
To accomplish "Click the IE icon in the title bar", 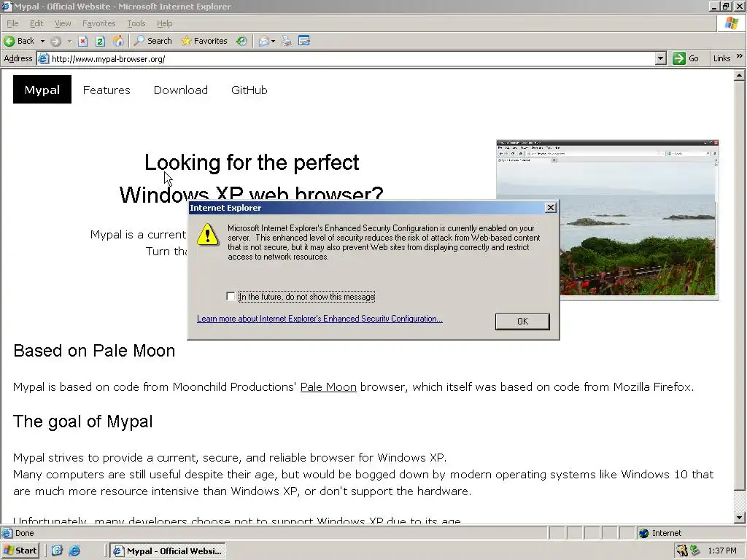I will (7, 6).
